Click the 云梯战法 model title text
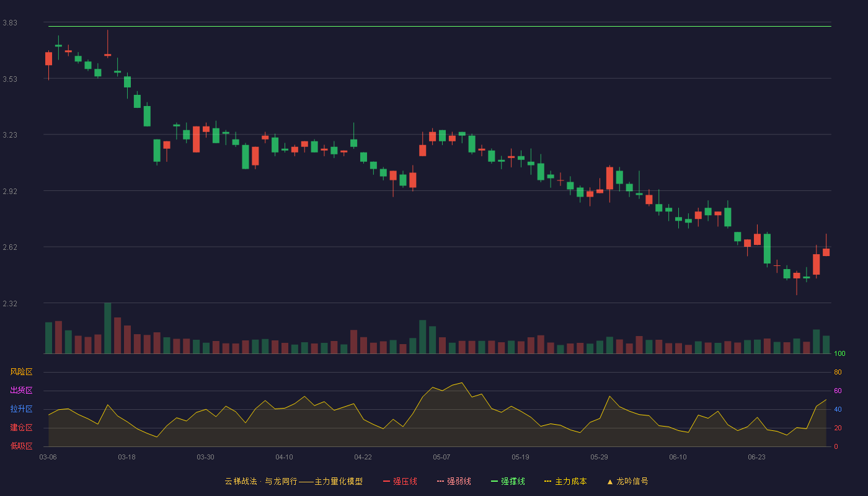 click(241, 481)
